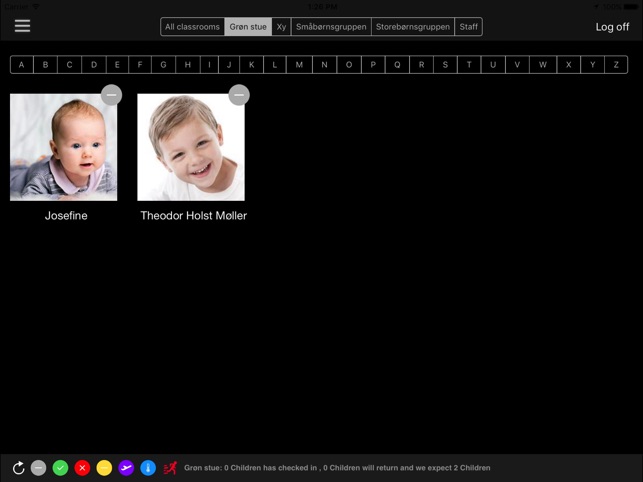
Task: Open Theodor Holst Møller's photo
Action: click(191, 147)
